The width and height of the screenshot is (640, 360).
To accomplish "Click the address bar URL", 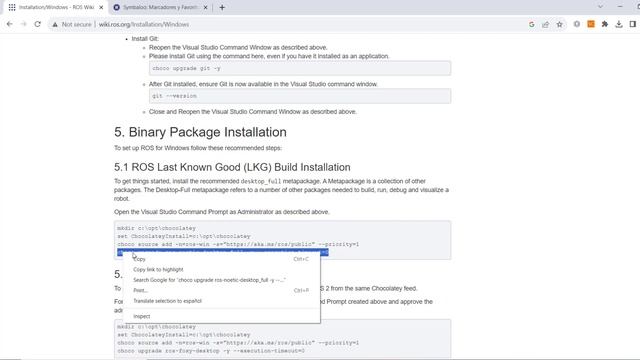I will tap(144, 24).
